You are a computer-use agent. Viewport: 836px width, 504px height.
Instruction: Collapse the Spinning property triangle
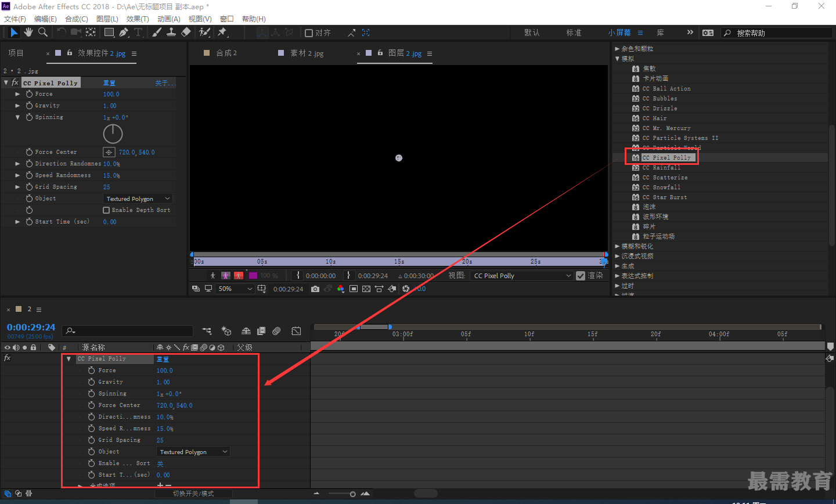(17, 117)
